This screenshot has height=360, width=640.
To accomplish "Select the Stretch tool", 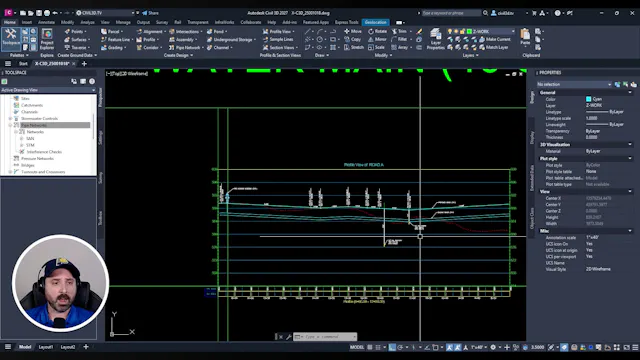I will pos(353,47).
